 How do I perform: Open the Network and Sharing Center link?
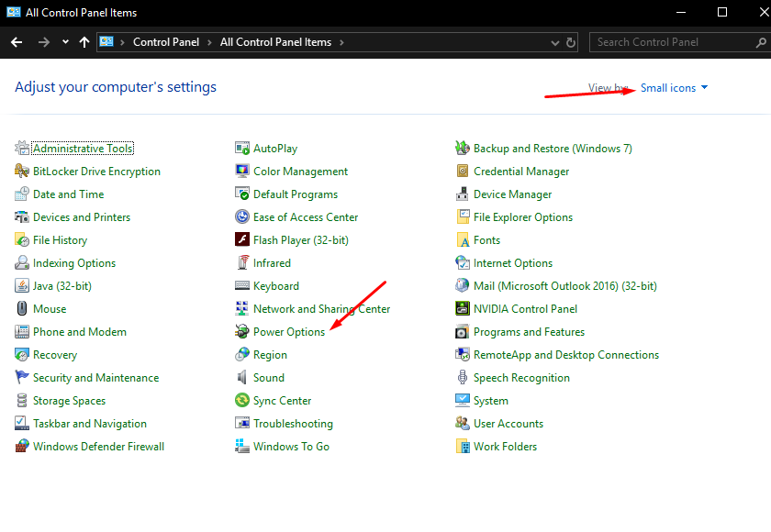point(321,309)
